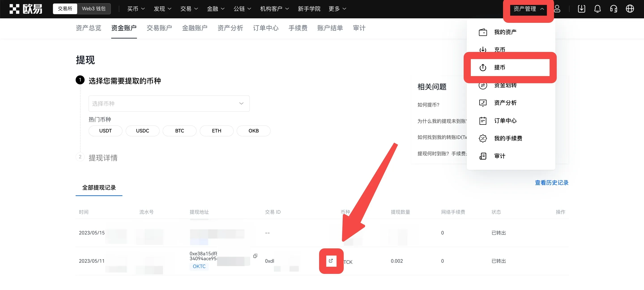Click the OKTC network tag
Viewport: 644px width, 290px height.
tap(199, 266)
